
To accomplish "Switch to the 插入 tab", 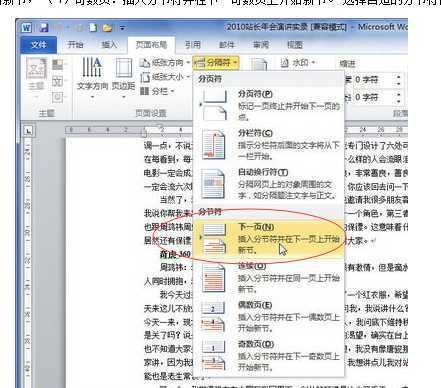I will point(109,45).
